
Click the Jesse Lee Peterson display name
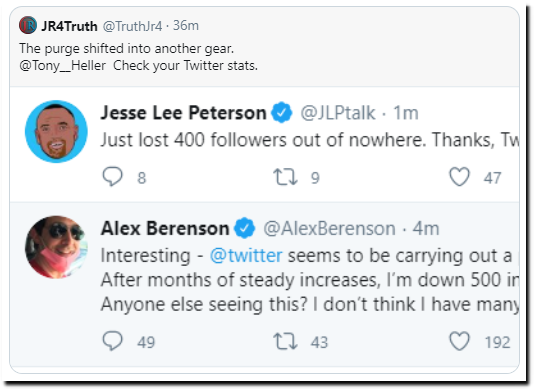tap(183, 113)
